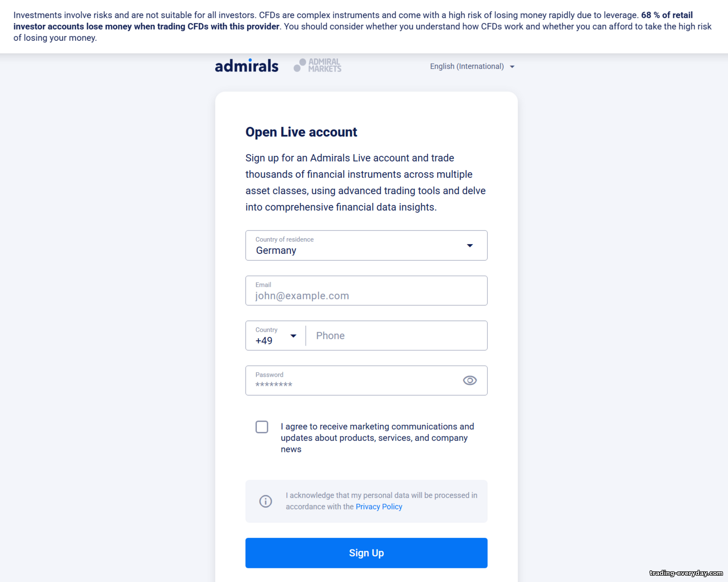Image resolution: width=728 pixels, height=582 pixels.
Task: Click the language selector caret icon
Action: [512, 67]
